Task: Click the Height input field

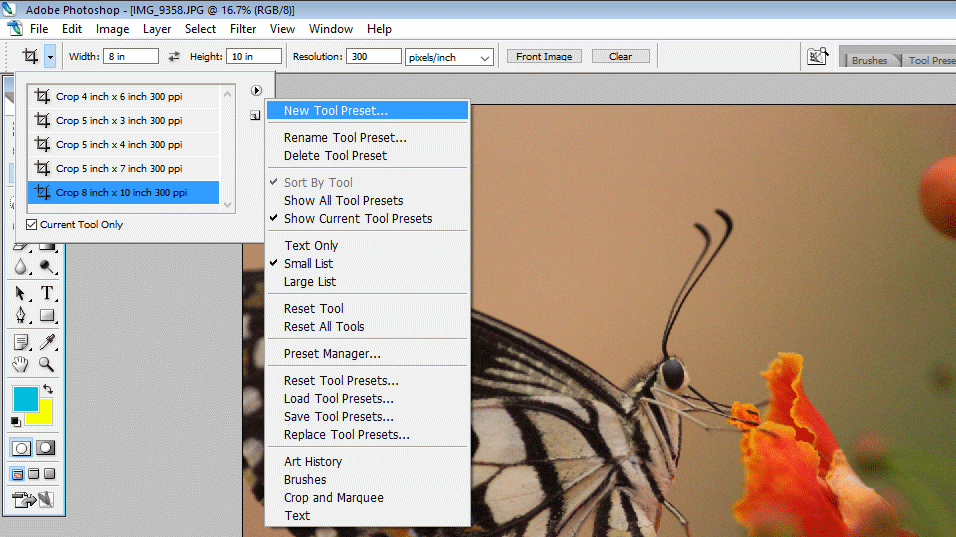Action: [254, 57]
